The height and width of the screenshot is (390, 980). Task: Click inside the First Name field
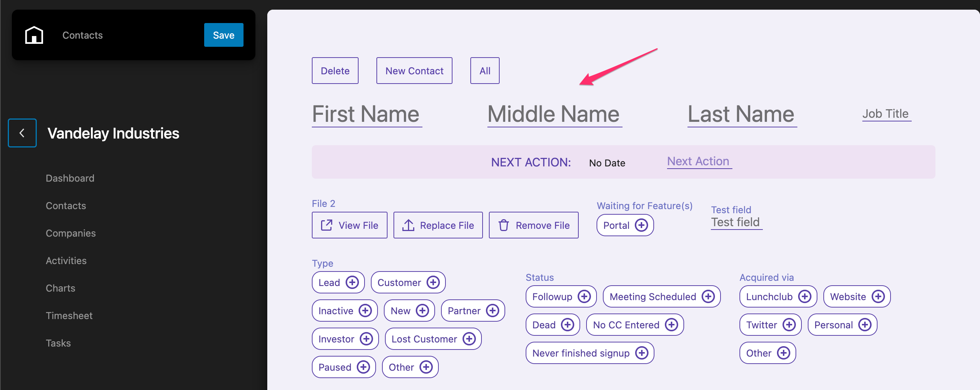365,114
